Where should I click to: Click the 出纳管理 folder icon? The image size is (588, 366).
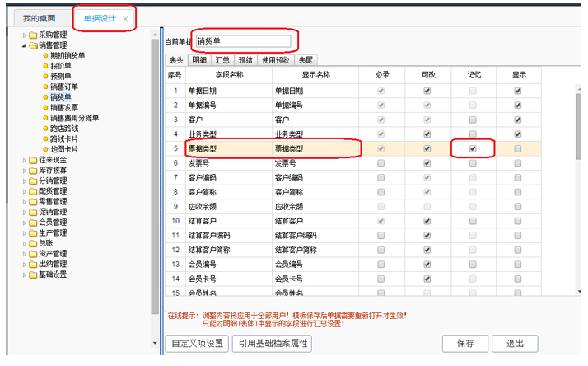[33, 265]
